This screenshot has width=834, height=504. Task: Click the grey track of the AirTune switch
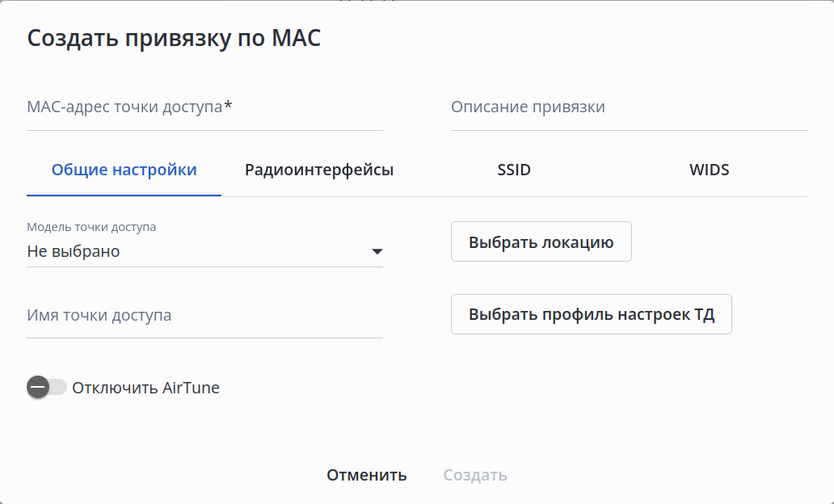coord(59,388)
